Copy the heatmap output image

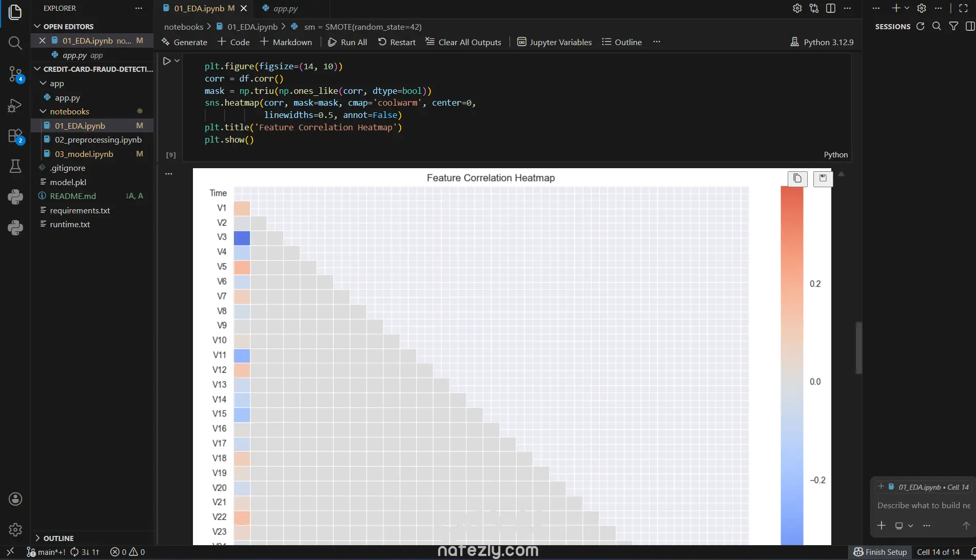tap(797, 178)
